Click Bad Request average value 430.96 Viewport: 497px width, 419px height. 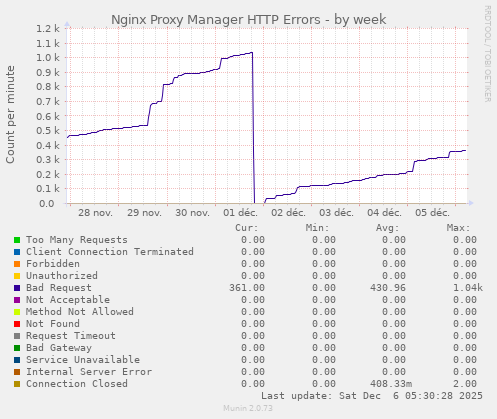388,288
